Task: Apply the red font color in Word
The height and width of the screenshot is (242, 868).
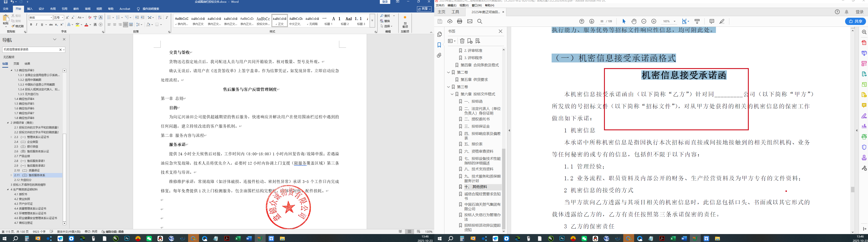Action: (86, 25)
